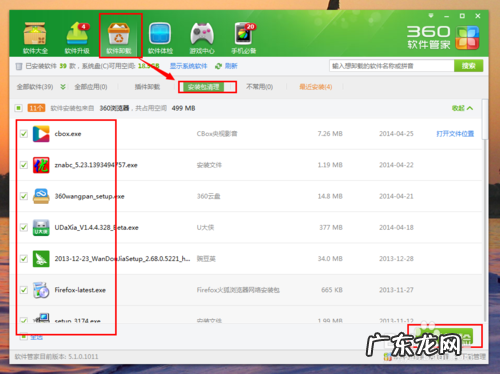Screen dimensions: 500x374
Task: Uncheck the znabc_5.23 exe checkbox
Action: coord(24,165)
